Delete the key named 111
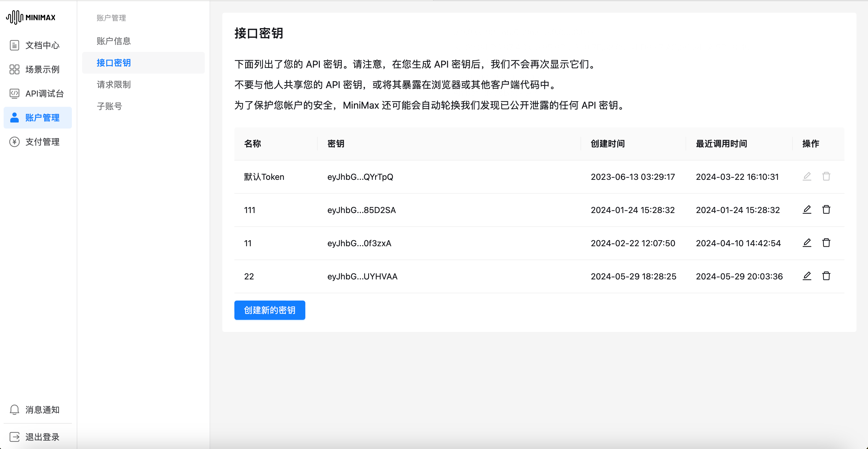 tap(826, 210)
